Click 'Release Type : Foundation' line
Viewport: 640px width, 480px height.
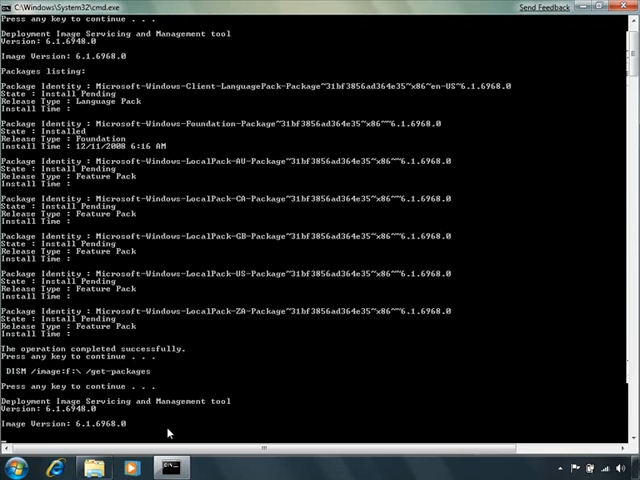63,139
